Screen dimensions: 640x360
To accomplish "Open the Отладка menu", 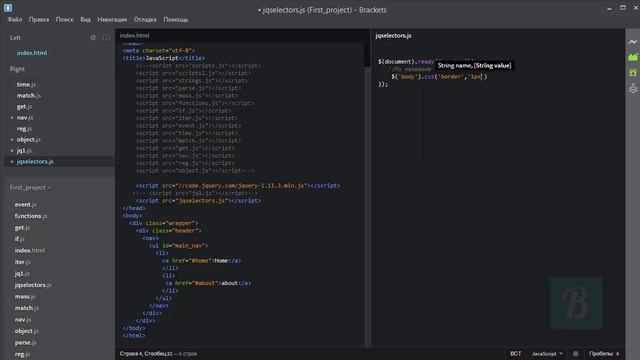I will (x=145, y=20).
